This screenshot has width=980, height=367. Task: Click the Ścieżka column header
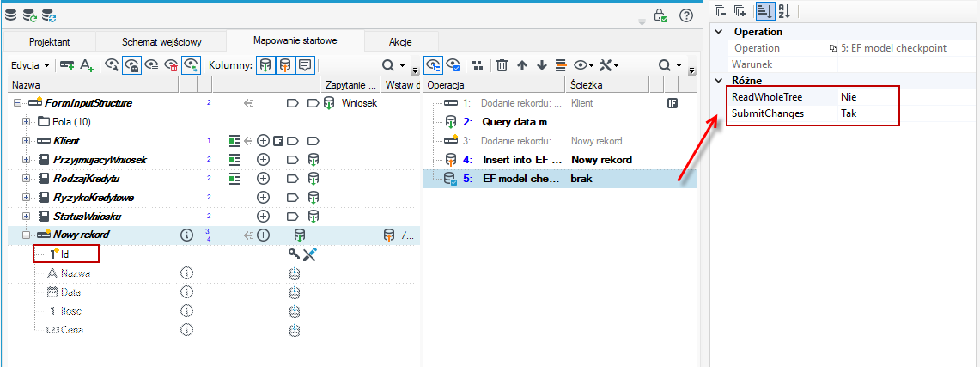click(607, 84)
